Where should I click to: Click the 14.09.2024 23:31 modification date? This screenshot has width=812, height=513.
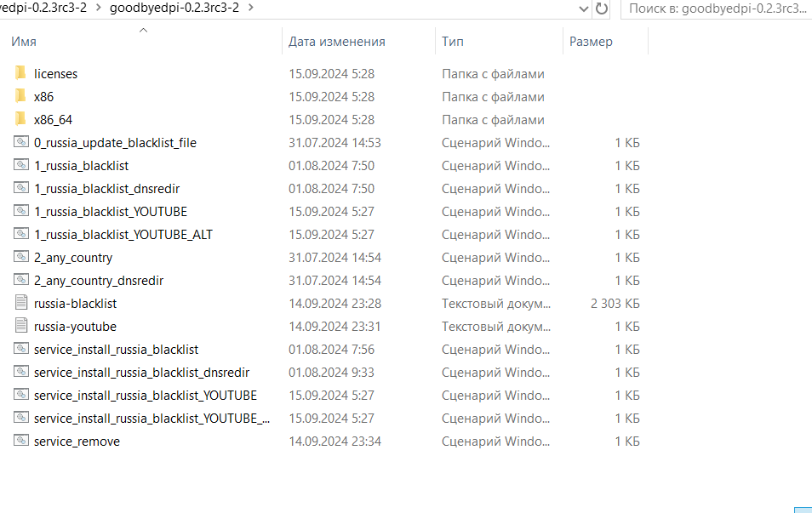click(x=335, y=327)
